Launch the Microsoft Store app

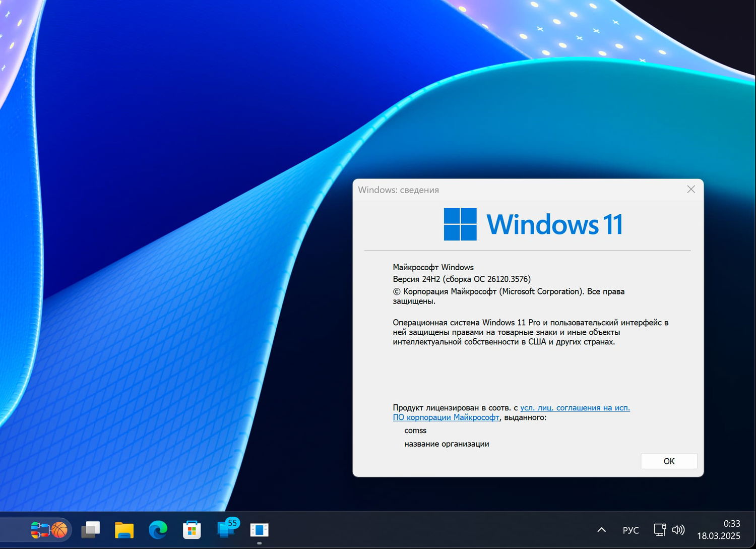pos(192,530)
